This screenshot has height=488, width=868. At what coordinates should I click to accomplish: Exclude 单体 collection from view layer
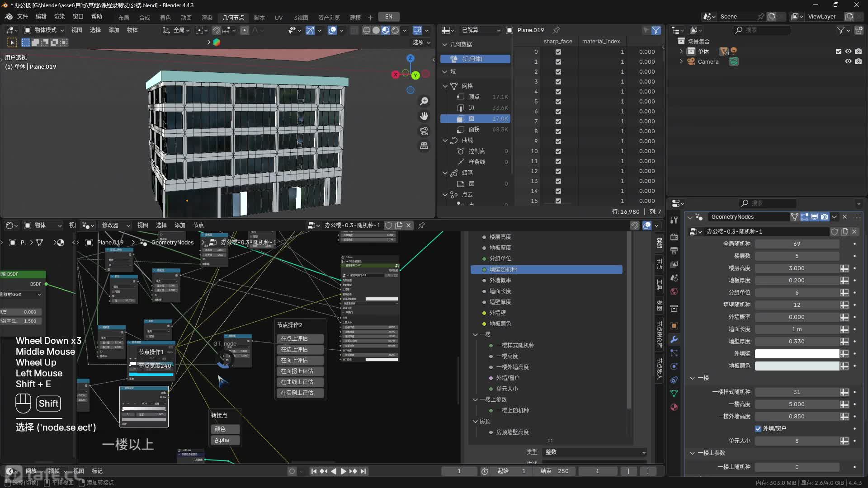[839, 52]
